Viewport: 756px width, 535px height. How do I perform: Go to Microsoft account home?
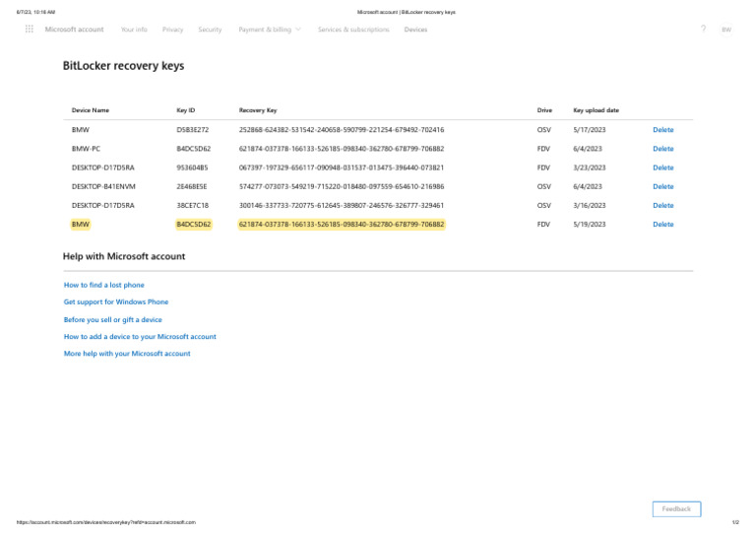74,30
